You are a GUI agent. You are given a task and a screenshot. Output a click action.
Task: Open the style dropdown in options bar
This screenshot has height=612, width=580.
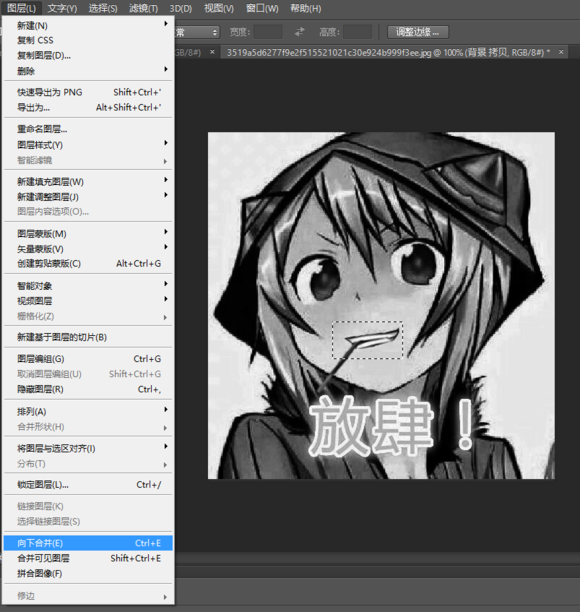(197, 32)
